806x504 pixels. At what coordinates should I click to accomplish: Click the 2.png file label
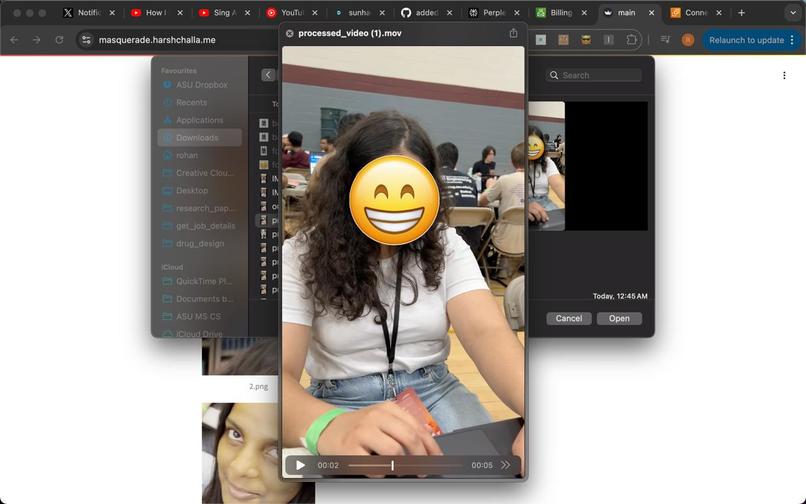(x=258, y=386)
